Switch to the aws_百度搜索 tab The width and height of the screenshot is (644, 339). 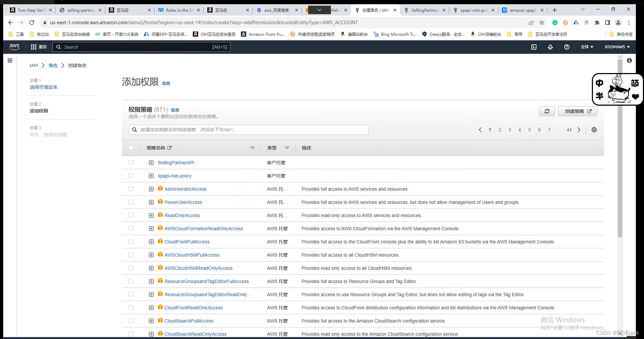click(278, 10)
